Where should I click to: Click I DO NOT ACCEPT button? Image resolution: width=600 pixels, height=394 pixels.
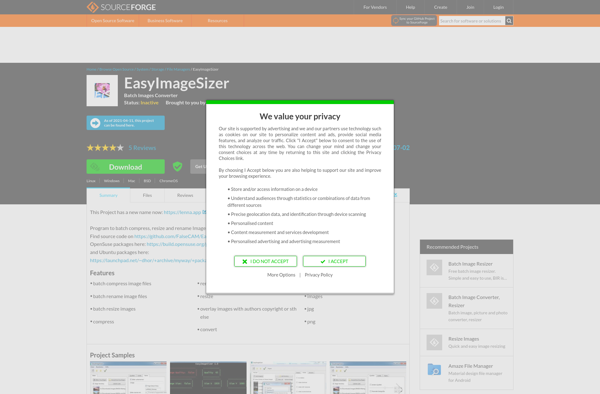[x=266, y=261]
